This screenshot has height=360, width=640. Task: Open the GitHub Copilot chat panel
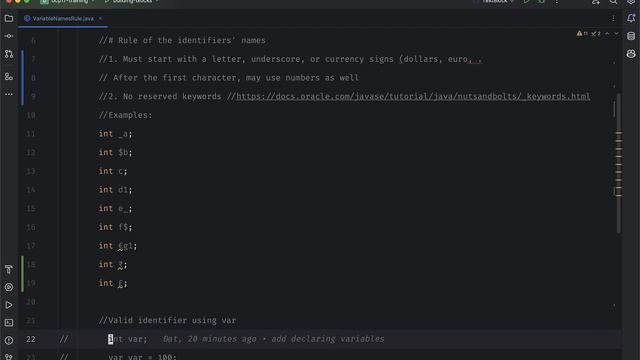pyautogui.click(x=631, y=54)
